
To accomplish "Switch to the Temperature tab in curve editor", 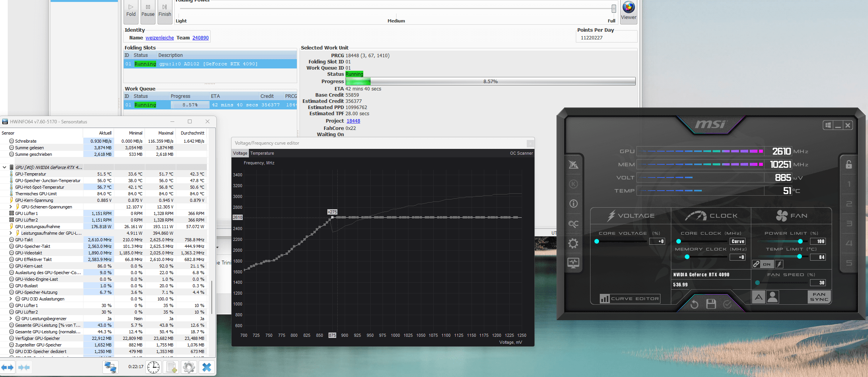I will 262,153.
